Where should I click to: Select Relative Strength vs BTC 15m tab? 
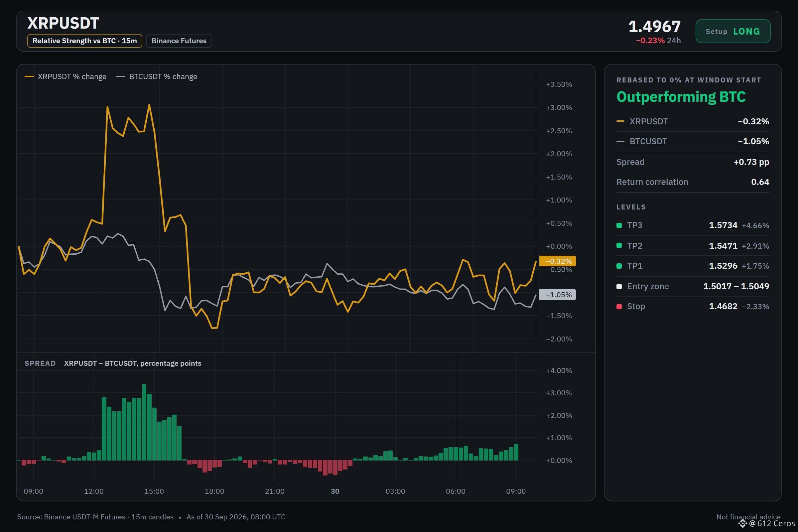84,41
